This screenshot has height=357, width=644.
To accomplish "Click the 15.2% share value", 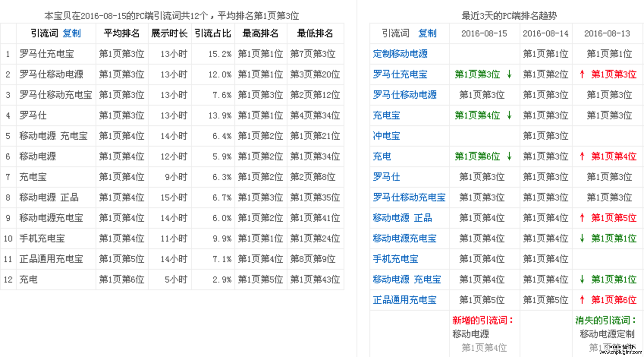I will click(x=220, y=54).
